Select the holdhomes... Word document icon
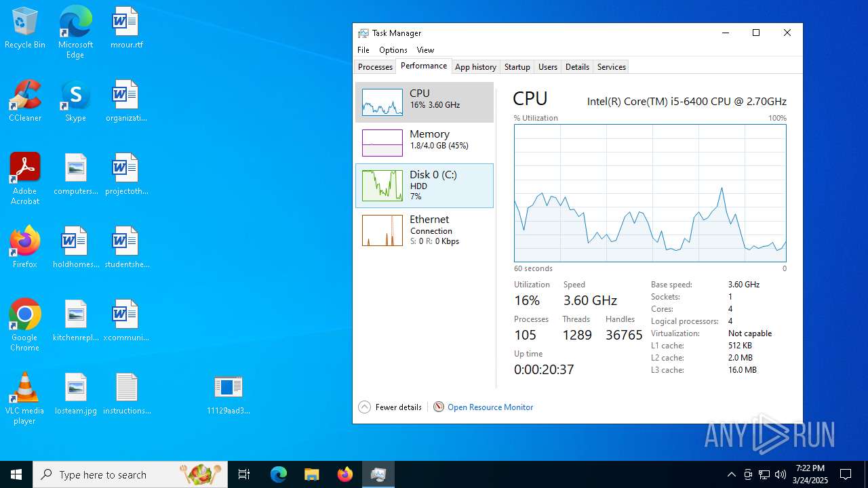Image resolution: width=868 pixels, height=488 pixels. click(x=75, y=248)
